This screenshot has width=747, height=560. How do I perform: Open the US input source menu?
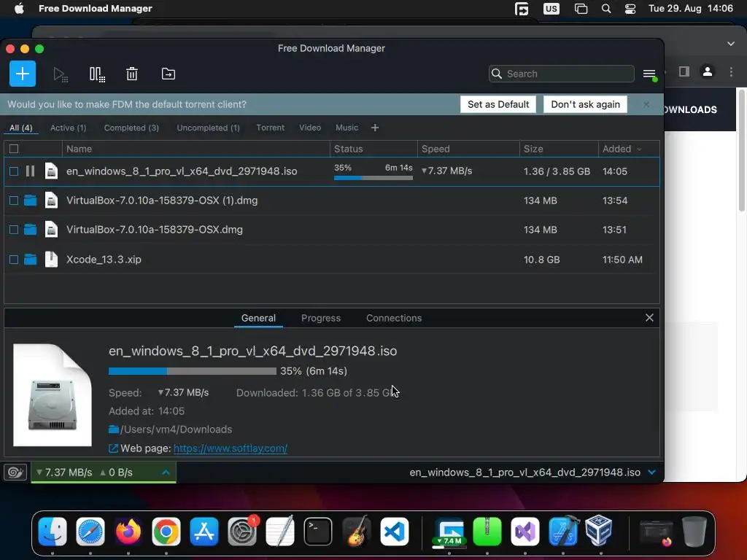[x=551, y=9]
